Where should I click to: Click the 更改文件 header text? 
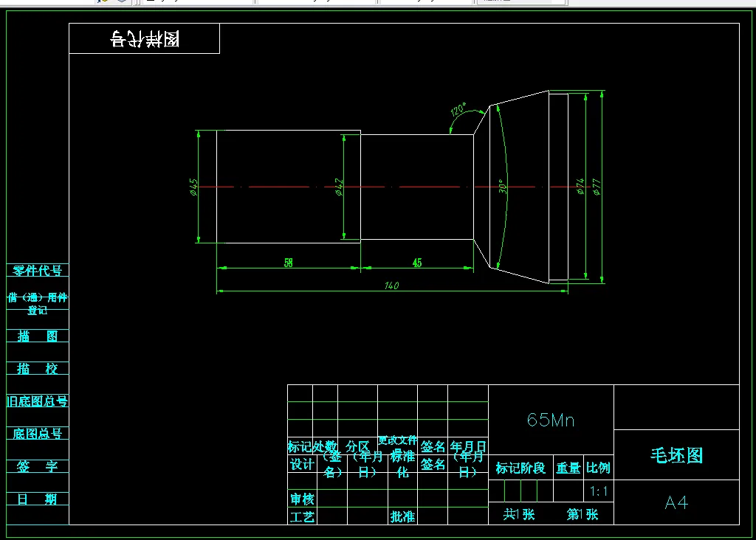coord(397,440)
